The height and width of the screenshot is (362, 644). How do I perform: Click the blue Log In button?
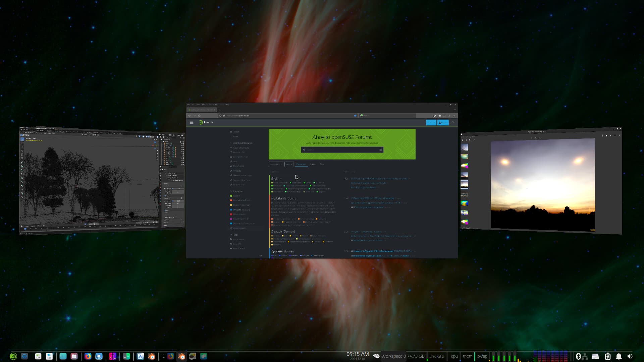(443, 123)
